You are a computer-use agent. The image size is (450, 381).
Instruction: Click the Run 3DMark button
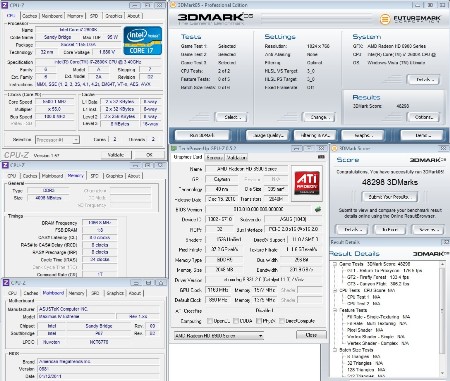tap(202, 135)
